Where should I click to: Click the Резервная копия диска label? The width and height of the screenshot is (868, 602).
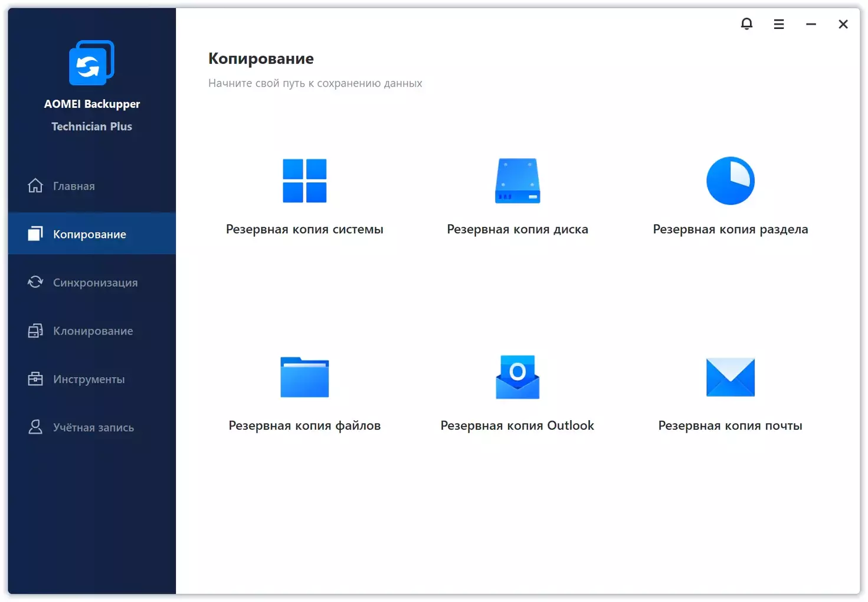pyautogui.click(x=517, y=230)
